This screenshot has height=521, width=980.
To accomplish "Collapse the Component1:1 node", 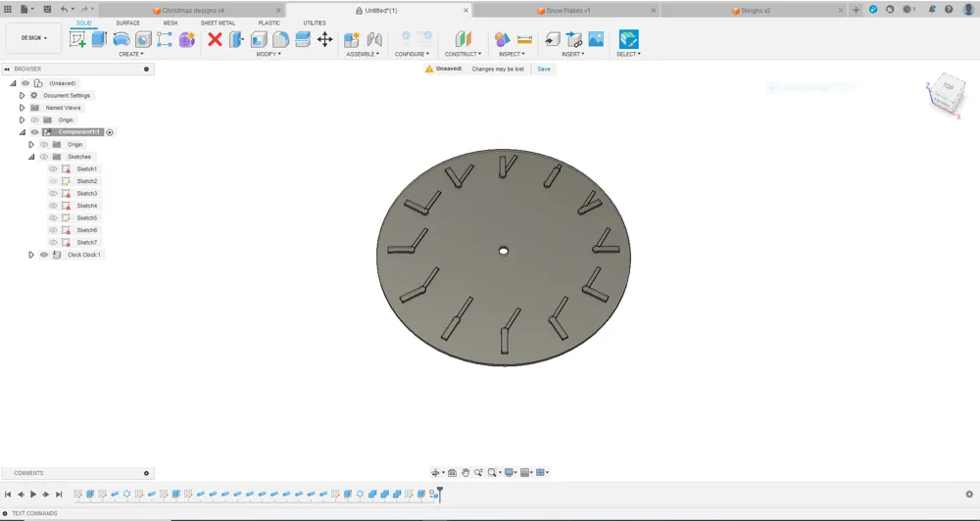I will tap(22, 132).
